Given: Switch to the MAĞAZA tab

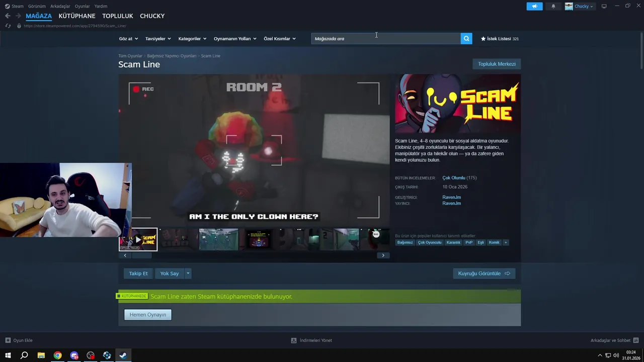Looking at the screenshot, I should point(39,16).
